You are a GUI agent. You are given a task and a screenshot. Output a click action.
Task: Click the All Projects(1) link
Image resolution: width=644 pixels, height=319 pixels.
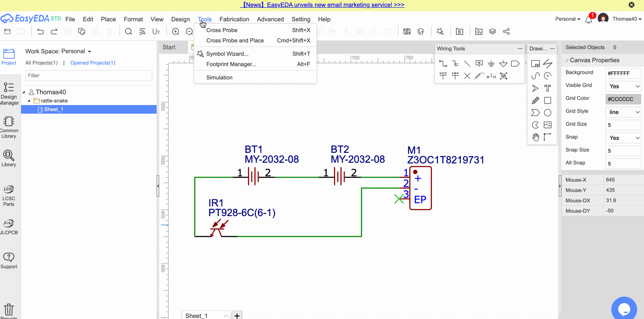41,63
